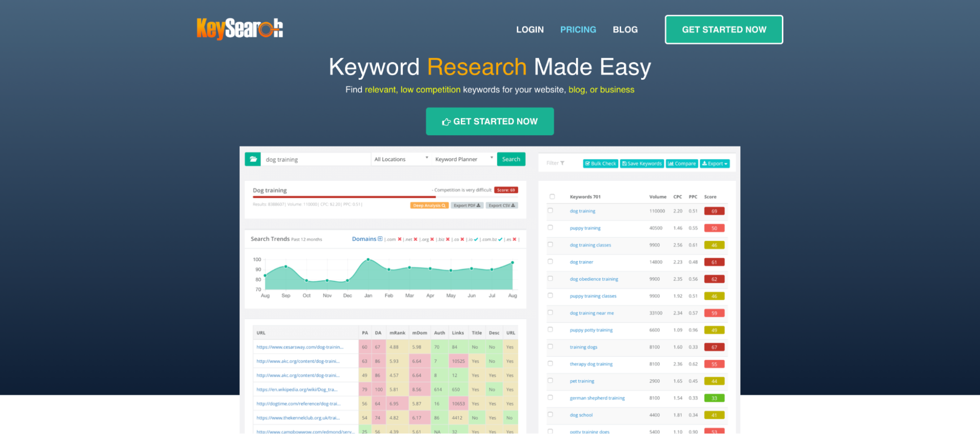Tick the select-all Keywords header checkbox

[x=552, y=196]
